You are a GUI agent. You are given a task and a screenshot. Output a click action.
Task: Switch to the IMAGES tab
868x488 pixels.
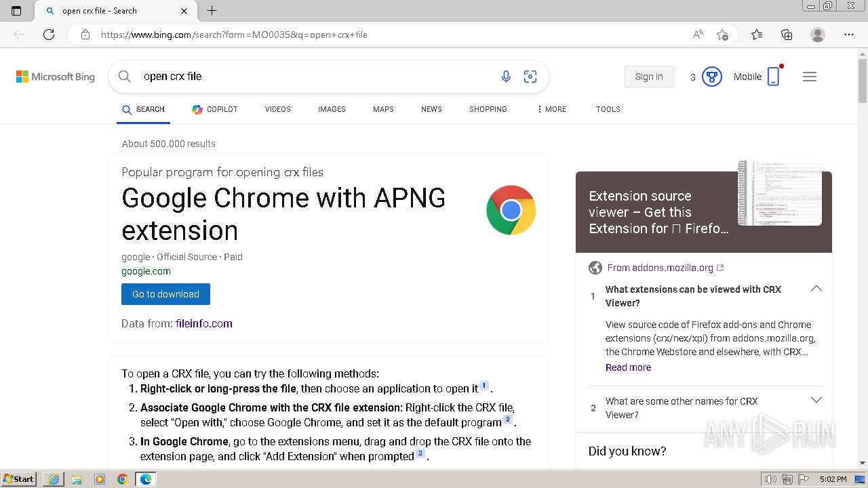point(332,109)
